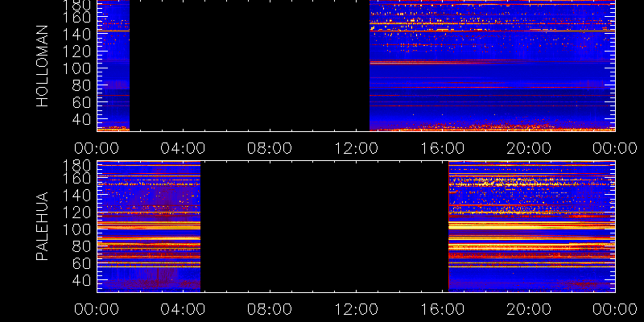Choose the 16:00 time label under PALEHUA plot
Viewport: 644px width, 322px height.
(442, 309)
